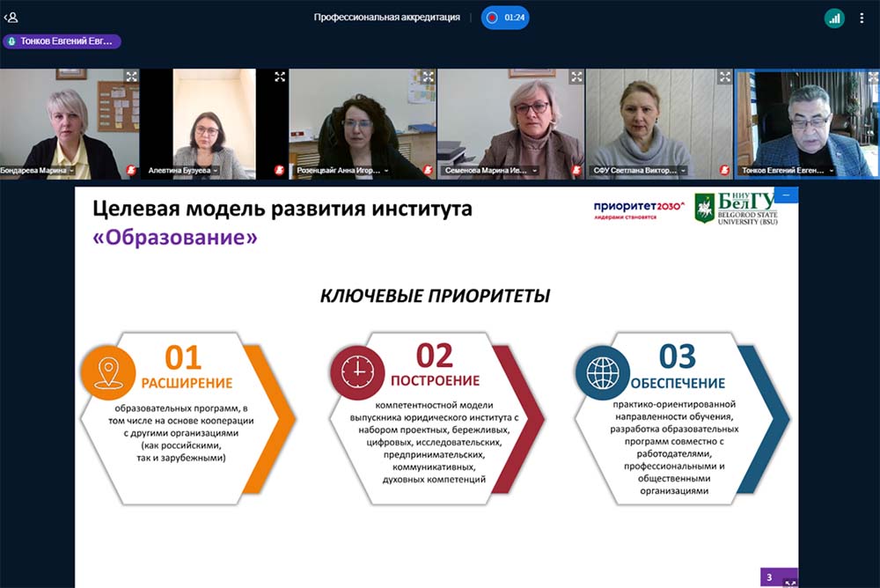The height and width of the screenshot is (588, 880).
Task: Expand Бондарева Марина's video to fullscreen
Action: [x=131, y=77]
